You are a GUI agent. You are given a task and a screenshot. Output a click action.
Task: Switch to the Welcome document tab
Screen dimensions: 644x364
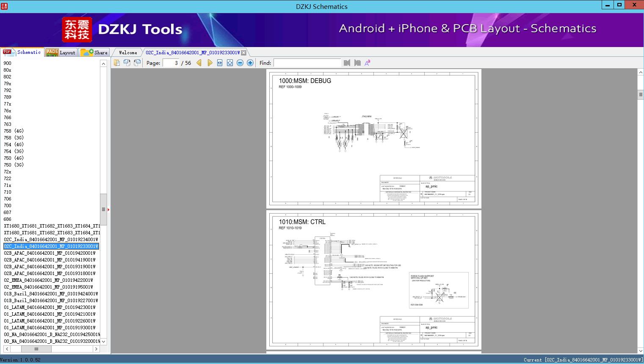(128, 53)
